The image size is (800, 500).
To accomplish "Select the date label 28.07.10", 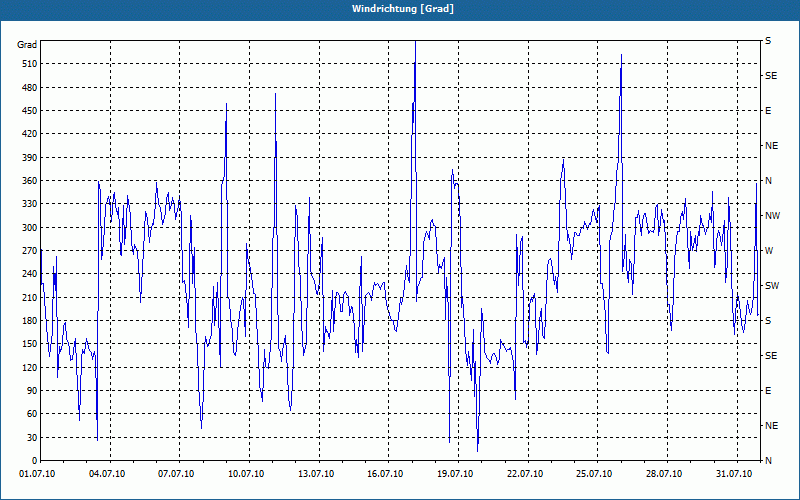I will coord(664,474).
